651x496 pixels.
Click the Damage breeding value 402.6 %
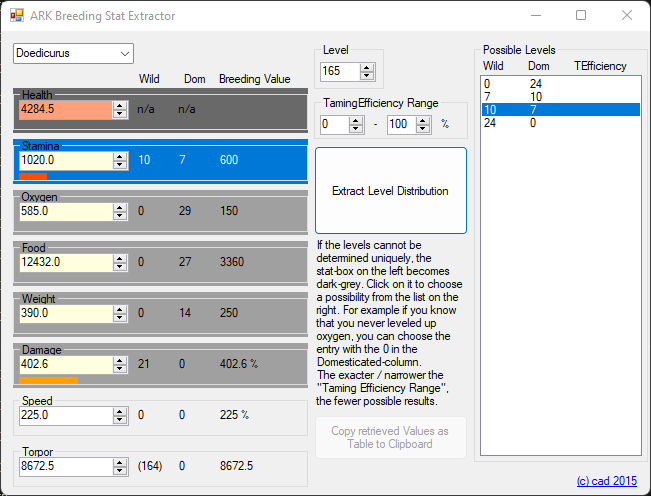239,364
